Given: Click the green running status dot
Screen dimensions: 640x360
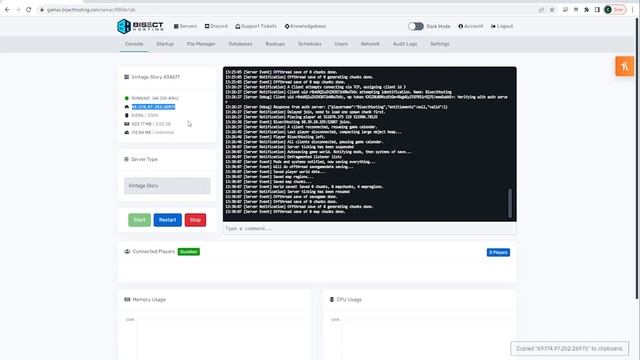Looking at the screenshot, I should 127,98.
